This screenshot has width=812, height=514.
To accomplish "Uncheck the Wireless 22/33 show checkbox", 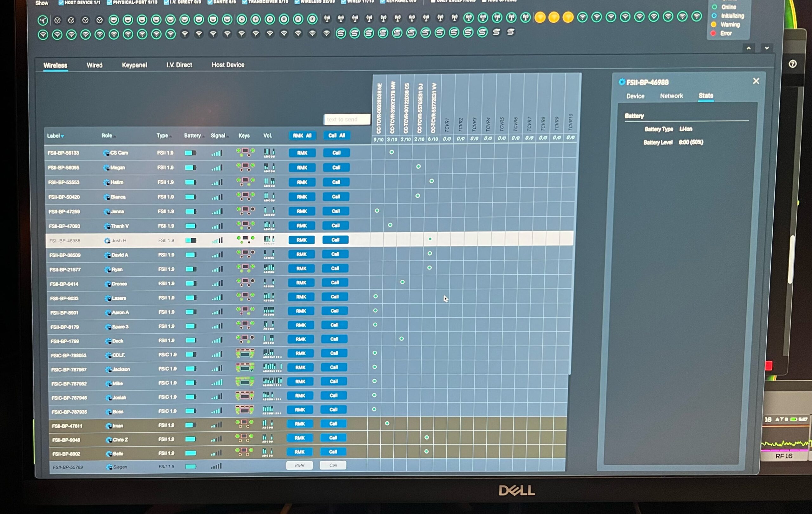I will pyautogui.click(x=297, y=2).
